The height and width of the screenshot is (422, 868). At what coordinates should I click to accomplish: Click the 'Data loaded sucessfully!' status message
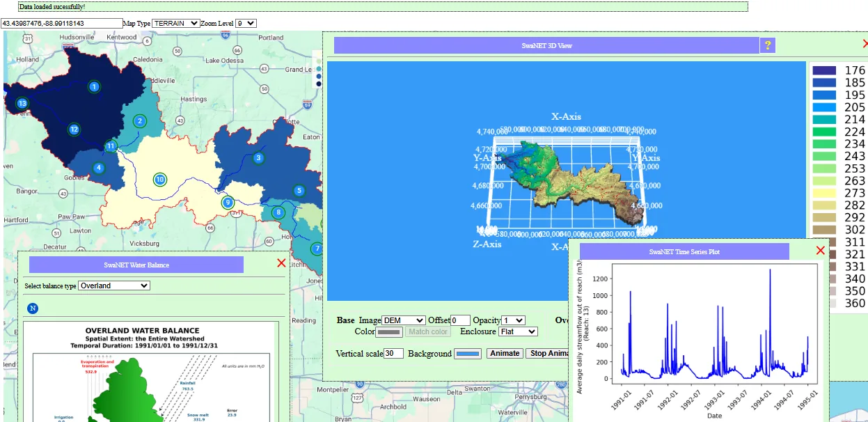[x=52, y=6]
